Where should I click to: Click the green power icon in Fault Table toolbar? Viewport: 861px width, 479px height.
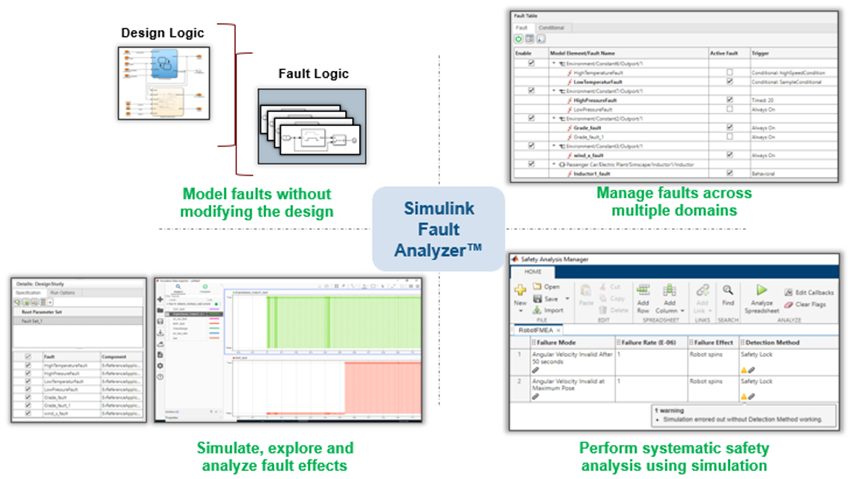[518, 38]
